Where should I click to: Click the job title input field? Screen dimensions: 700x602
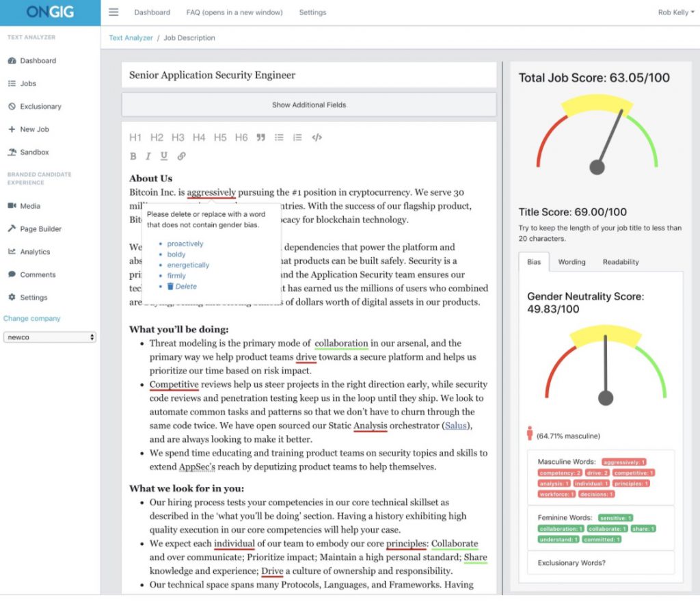(x=309, y=75)
